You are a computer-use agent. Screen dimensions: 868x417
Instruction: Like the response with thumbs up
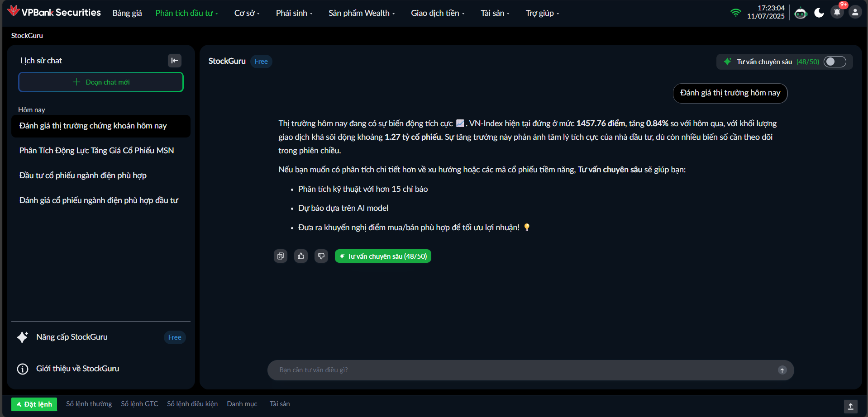pyautogui.click(x=301, y=256)
